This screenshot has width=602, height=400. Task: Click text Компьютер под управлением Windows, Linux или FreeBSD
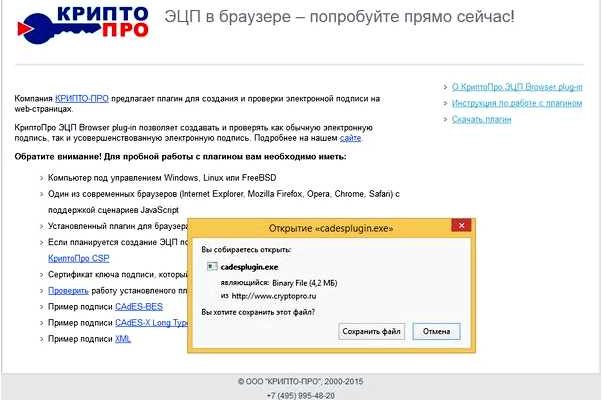[162, 178]
